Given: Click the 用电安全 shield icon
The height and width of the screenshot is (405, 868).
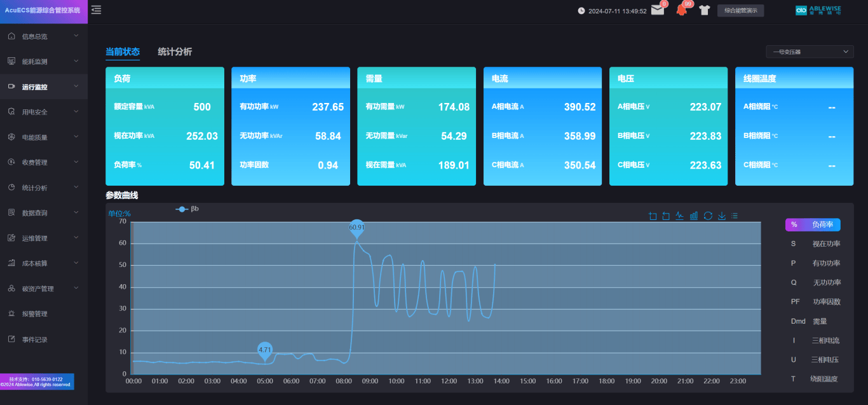Looking at the screenshot, I should pyautogui.click(x=11, y=112).
